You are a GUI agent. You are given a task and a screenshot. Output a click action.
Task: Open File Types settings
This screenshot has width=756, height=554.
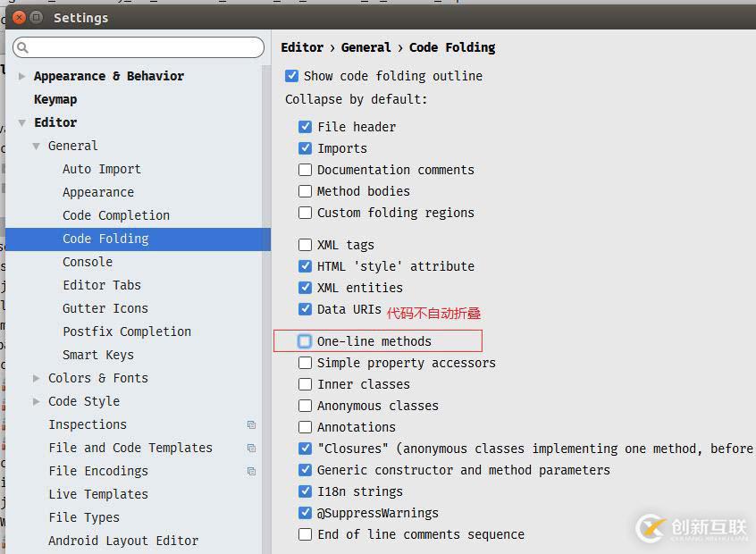(84, 517)
